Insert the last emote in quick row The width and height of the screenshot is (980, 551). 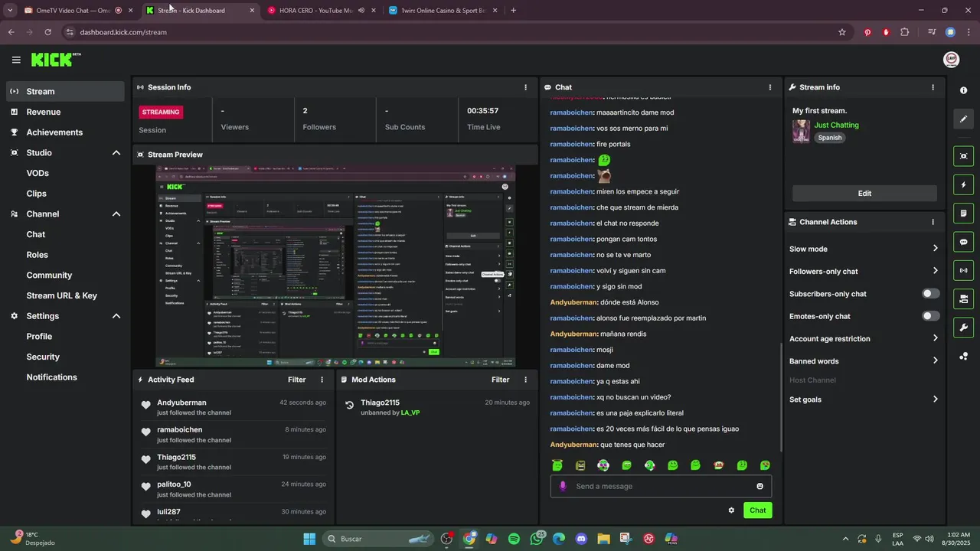click(765, 465)
